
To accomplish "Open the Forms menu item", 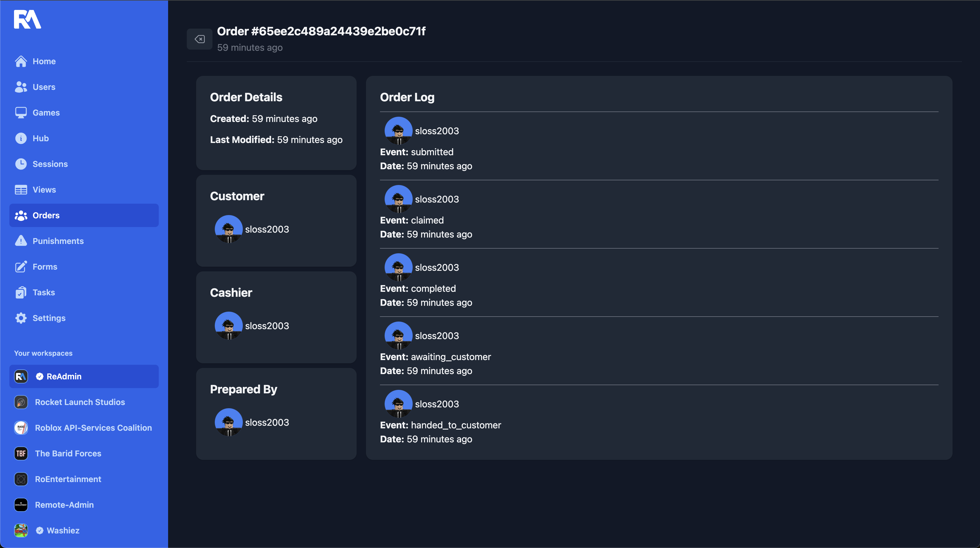I will tap(45, 267).
